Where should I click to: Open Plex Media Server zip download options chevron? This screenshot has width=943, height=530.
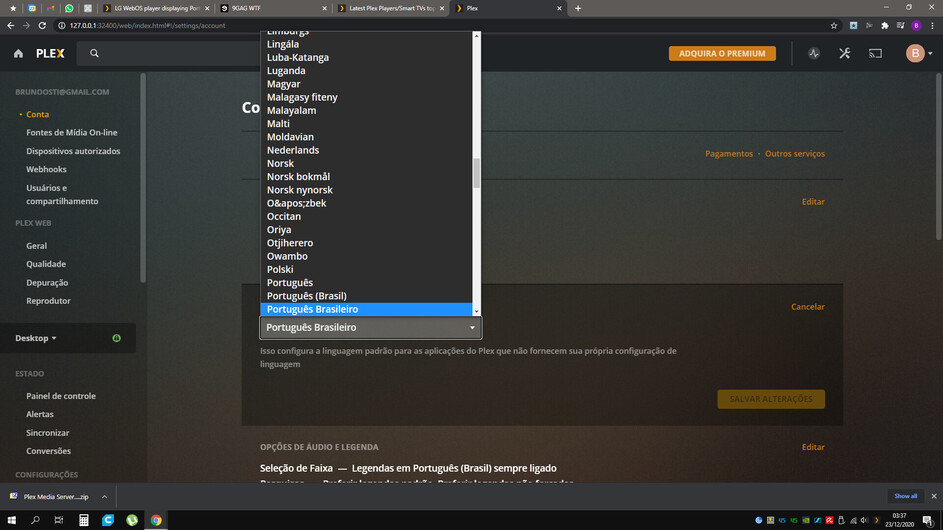(x=104, y=496)
